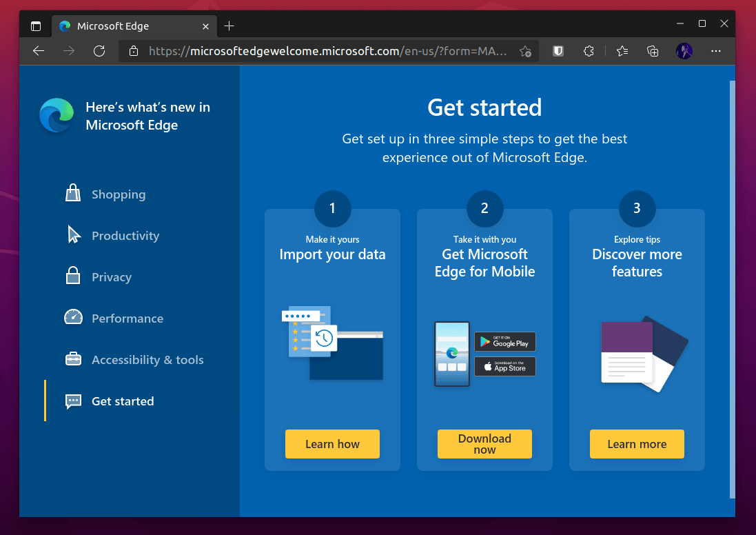Open the Tab actions menu icon
Screen dimensions: 756x535
[x=36, y=26]
